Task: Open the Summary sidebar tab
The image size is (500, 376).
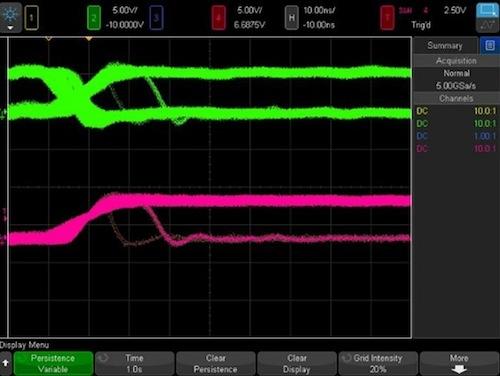Action: pos(445,45)
